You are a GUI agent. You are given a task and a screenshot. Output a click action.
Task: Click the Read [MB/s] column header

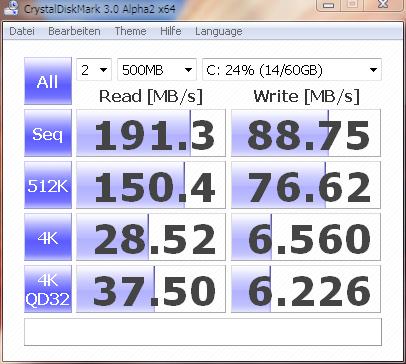[151, 96]
